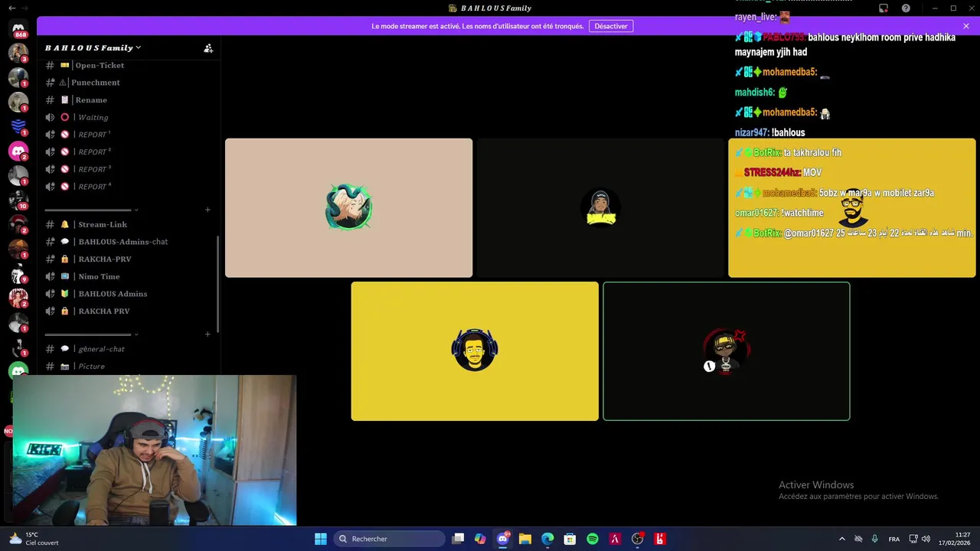
Task: Add channel with plus above Stream-Link
Action: coord(207,210)
